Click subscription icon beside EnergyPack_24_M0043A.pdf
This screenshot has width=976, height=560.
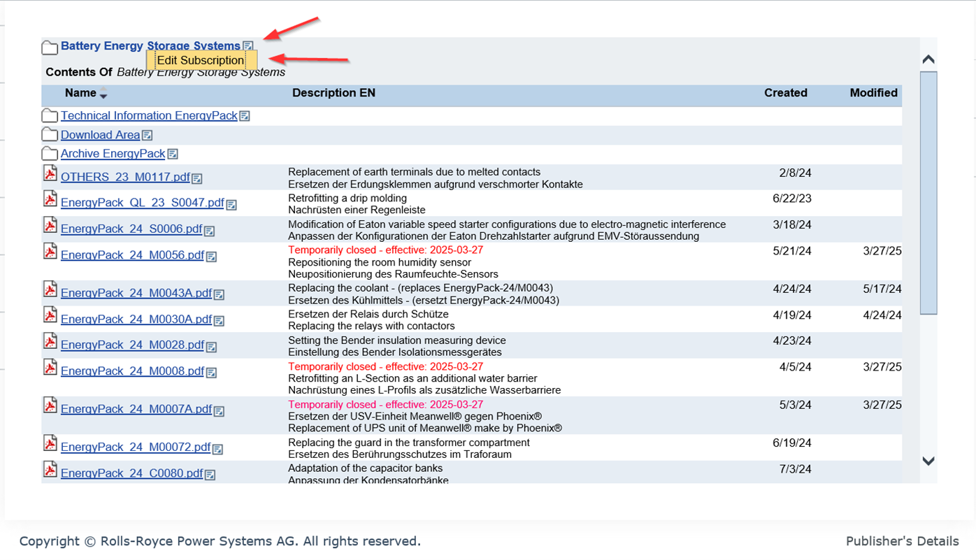click(x=220, y=295)
